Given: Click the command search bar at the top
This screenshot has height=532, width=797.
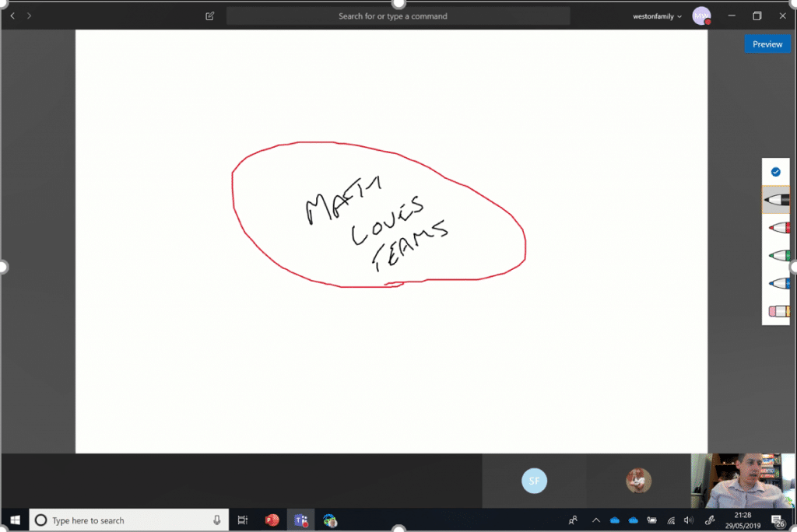Looking at the screenshot, I should [x=398, y=16].
